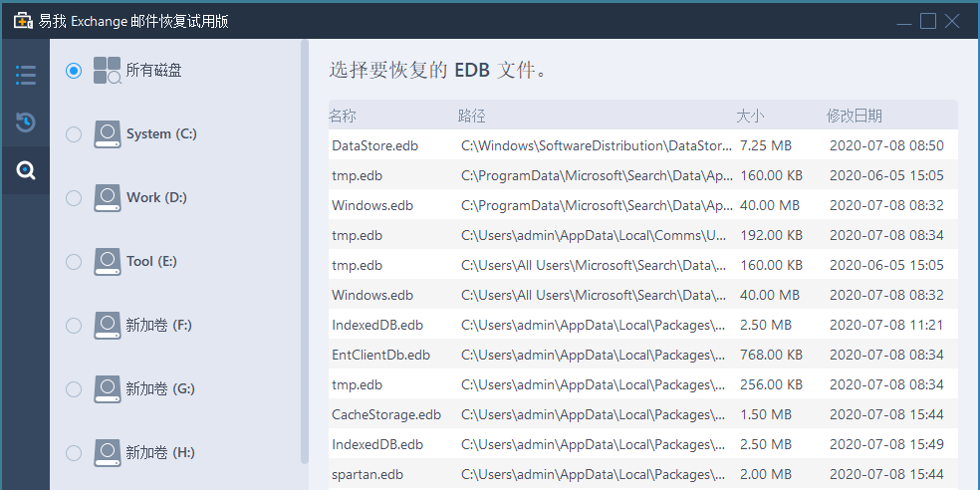Select the tmp.edb 2020-06-05 ProgramData row
The width and height of the screenshot is (980, 490).
click(643, 175)
